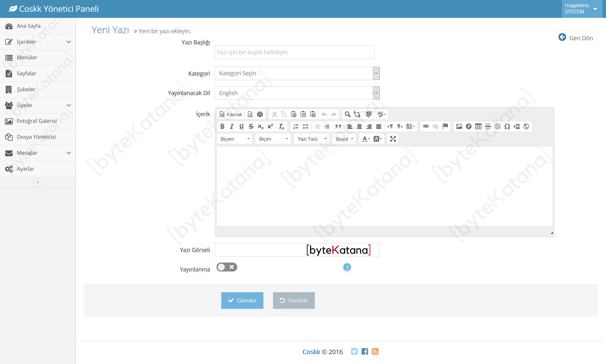606x364 pixels.
Task: Open the text color picker
Action: [x=366, y=139]
